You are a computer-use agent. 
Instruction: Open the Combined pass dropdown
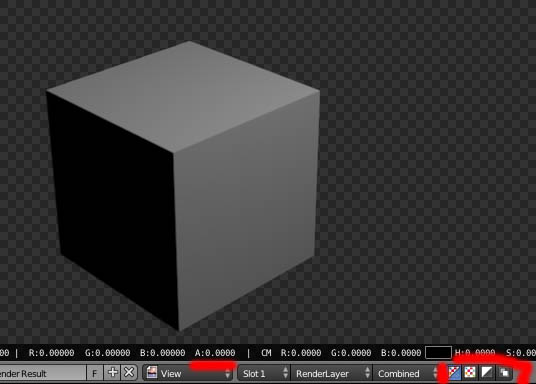pos(406,373)
